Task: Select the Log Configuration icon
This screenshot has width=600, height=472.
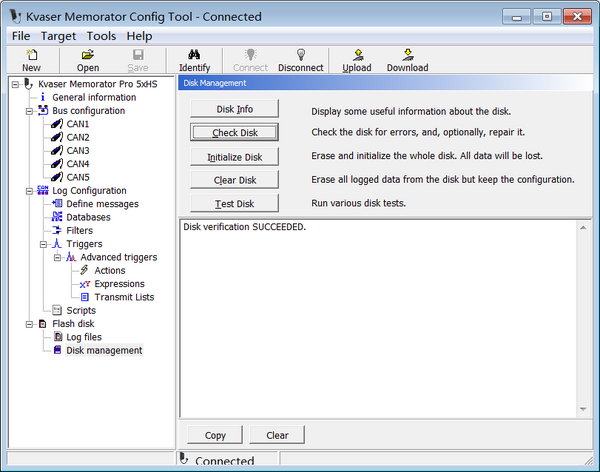Action: 43,190
